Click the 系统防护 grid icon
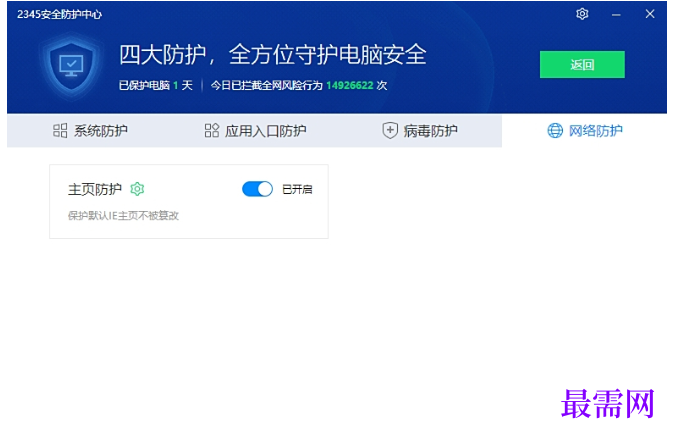673x435 pixels. click(x=60, y=131)
